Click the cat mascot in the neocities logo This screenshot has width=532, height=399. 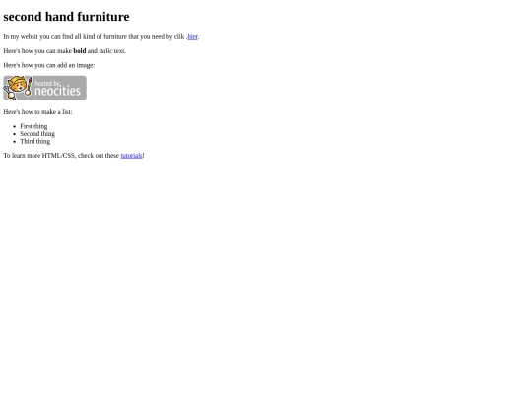[16, 88]
